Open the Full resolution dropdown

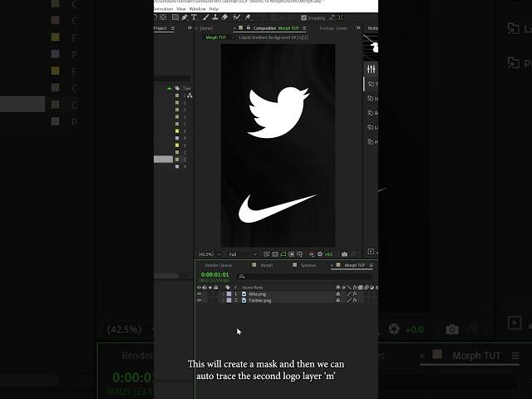point(243,254)
